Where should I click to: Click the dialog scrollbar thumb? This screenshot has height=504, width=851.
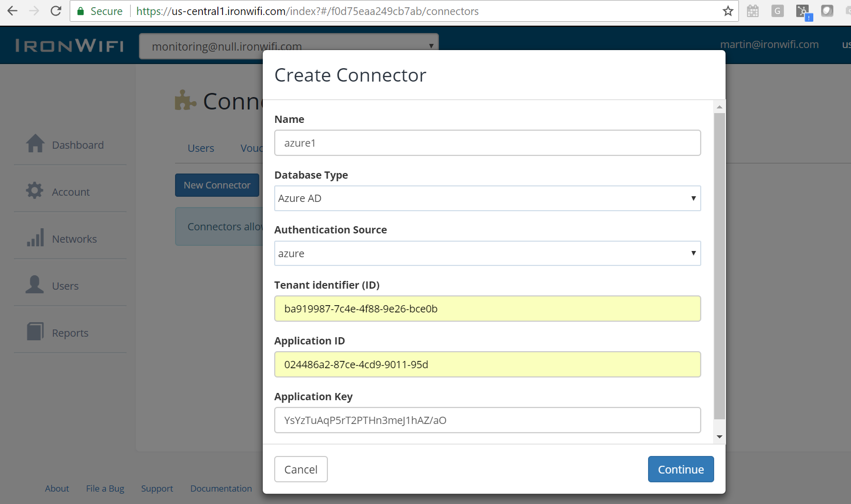coord(719,266)
